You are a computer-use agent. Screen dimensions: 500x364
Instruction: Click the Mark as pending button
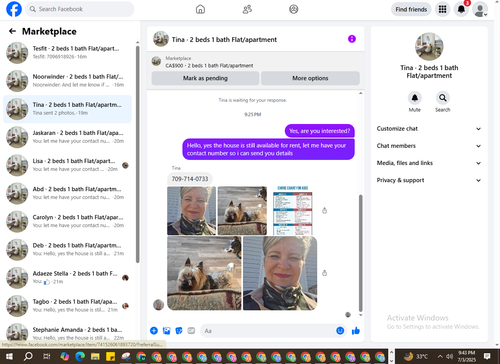205,78
